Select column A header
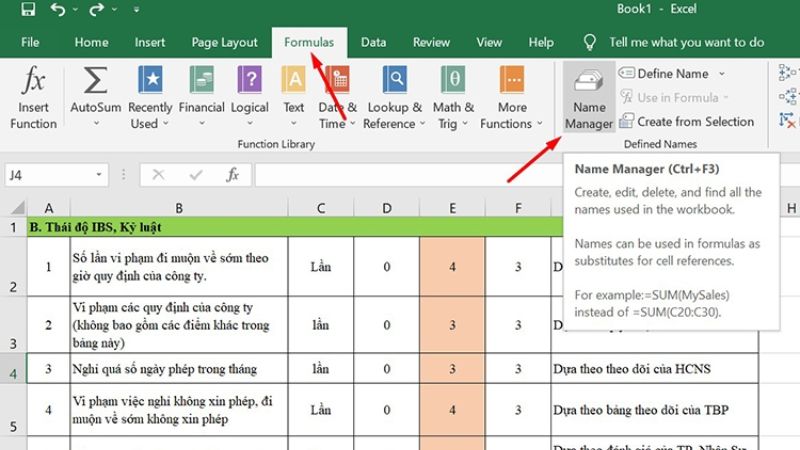The width and height of the screenshot is (800, 450). tap(48, 208)
